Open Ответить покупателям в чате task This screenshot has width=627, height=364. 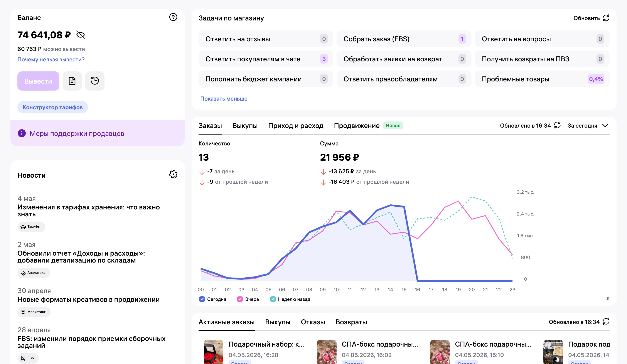266,59
